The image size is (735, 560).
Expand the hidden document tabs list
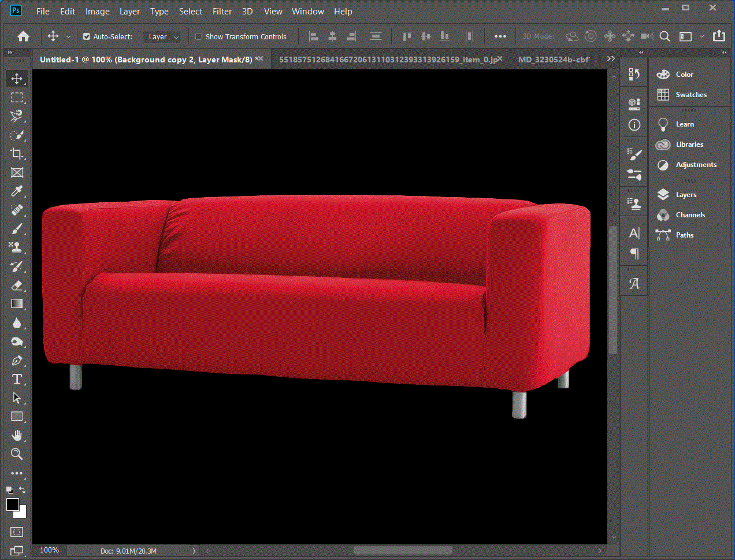(x=611, y=59)
